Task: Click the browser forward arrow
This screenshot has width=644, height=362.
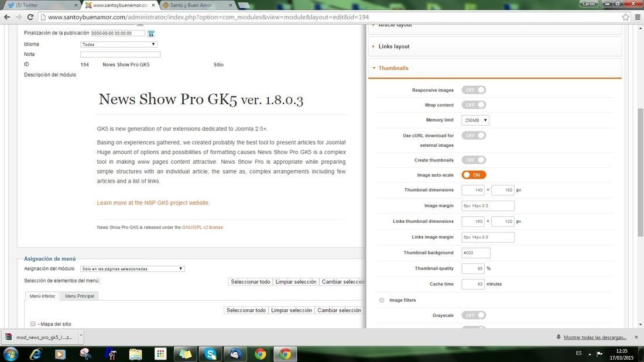Action: tap(19, 17)
